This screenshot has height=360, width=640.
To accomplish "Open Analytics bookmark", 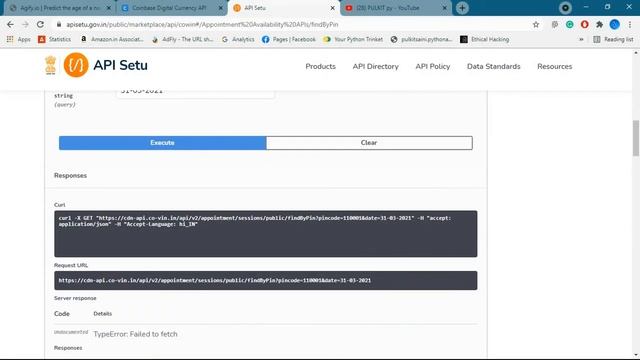I will [238, 40].
